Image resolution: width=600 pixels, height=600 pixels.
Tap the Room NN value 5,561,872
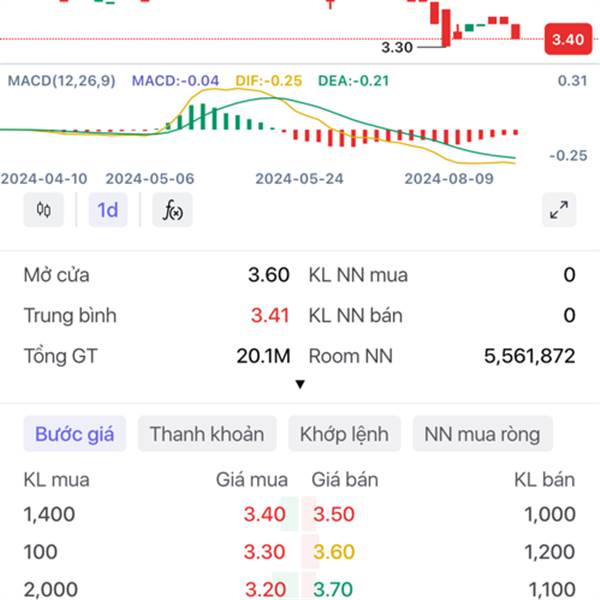pyautogui.click(x=530, y=356)
